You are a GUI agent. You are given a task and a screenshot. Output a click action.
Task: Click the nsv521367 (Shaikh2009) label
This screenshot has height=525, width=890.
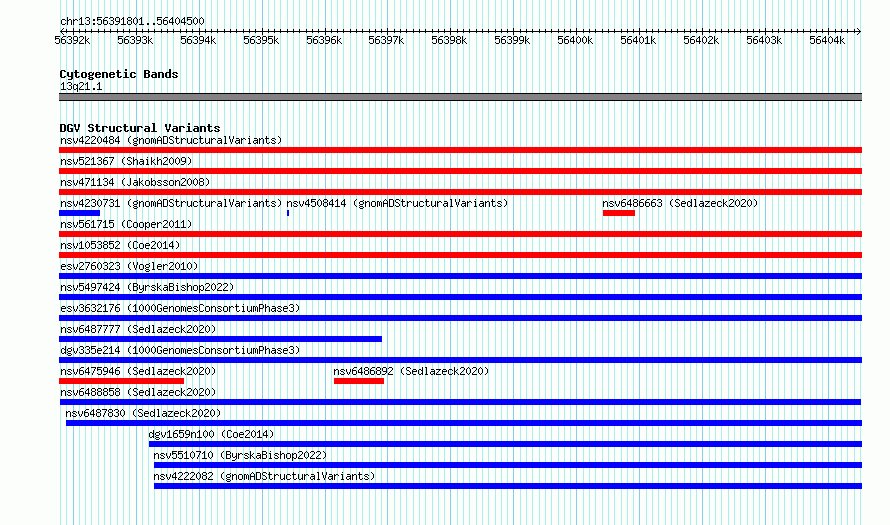[126, 161]
